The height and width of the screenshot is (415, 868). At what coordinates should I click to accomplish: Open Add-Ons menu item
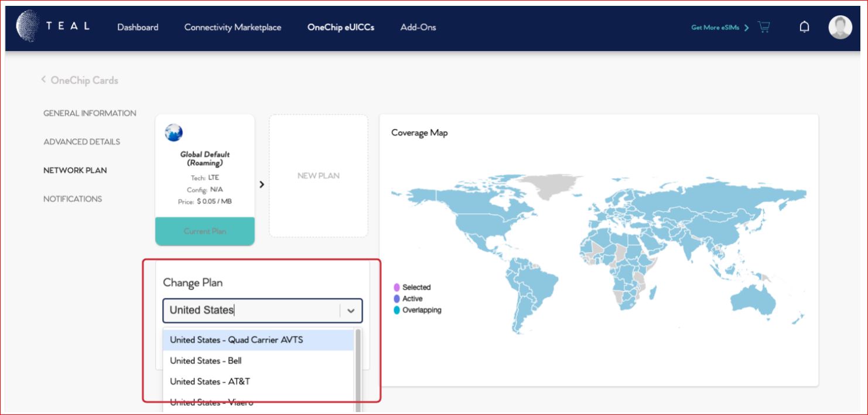point(418,27)
